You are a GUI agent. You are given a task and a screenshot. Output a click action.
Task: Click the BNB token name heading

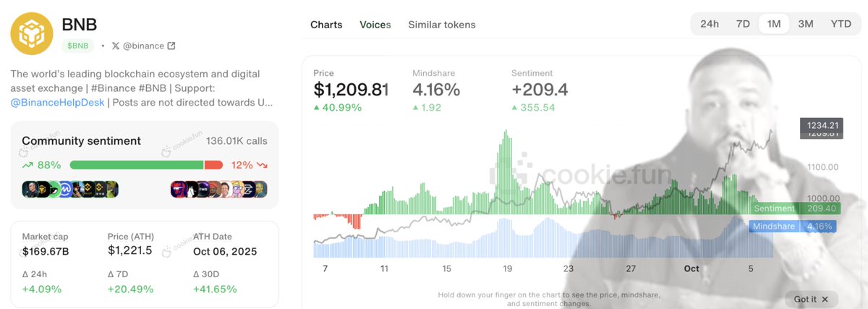click(x=77, y=23)
